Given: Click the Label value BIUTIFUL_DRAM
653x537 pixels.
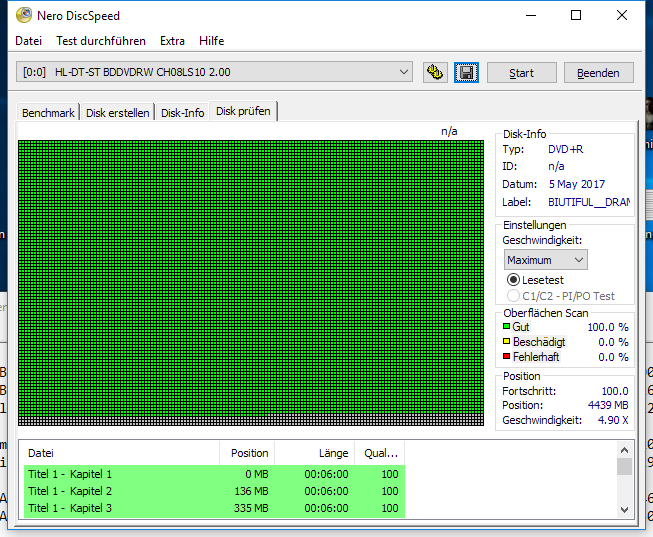Looking at the screenshot, I should (x=589, y=202).
